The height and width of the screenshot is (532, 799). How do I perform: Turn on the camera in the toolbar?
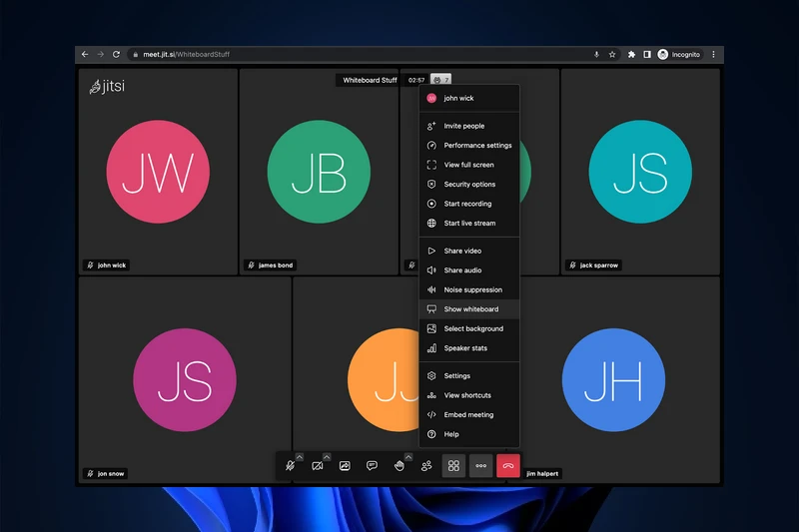[317, 466]
